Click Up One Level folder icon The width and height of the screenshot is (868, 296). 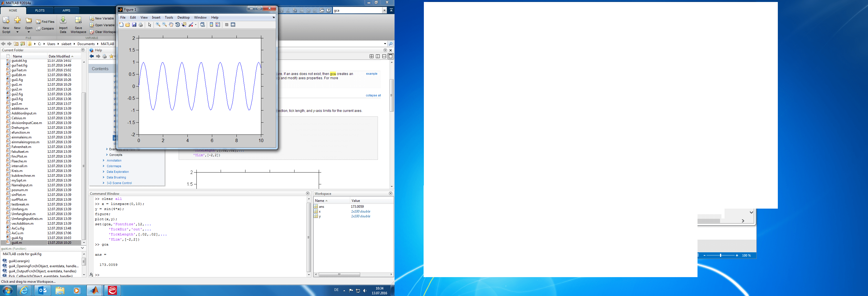pyautogui.click(x=16, y=44)
